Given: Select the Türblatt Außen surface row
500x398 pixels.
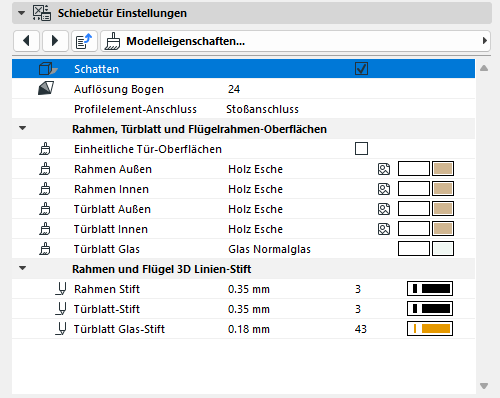Looking at the screenshot, I should pos(243,209).
